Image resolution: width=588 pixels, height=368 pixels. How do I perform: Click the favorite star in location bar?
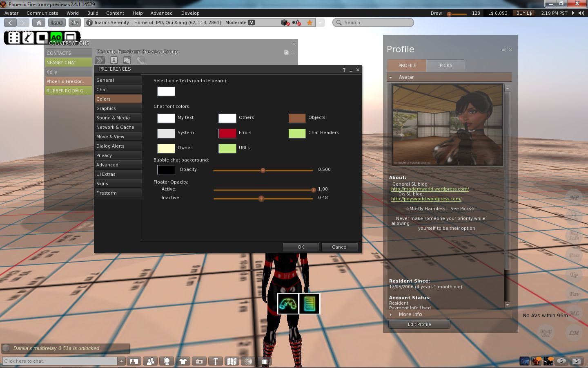[310, 22]
